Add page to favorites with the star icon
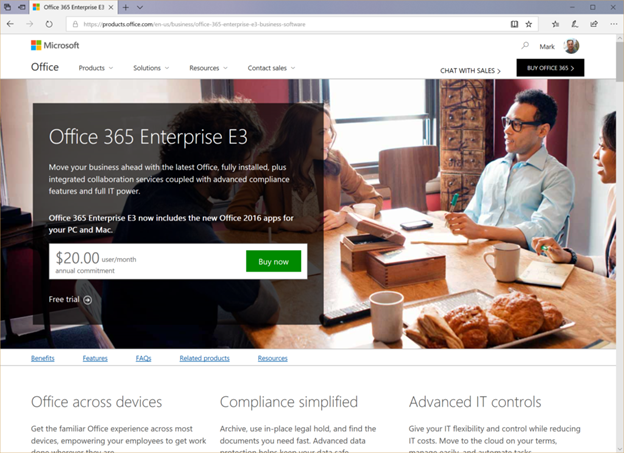The image size is (624, 453). point(528,24)
